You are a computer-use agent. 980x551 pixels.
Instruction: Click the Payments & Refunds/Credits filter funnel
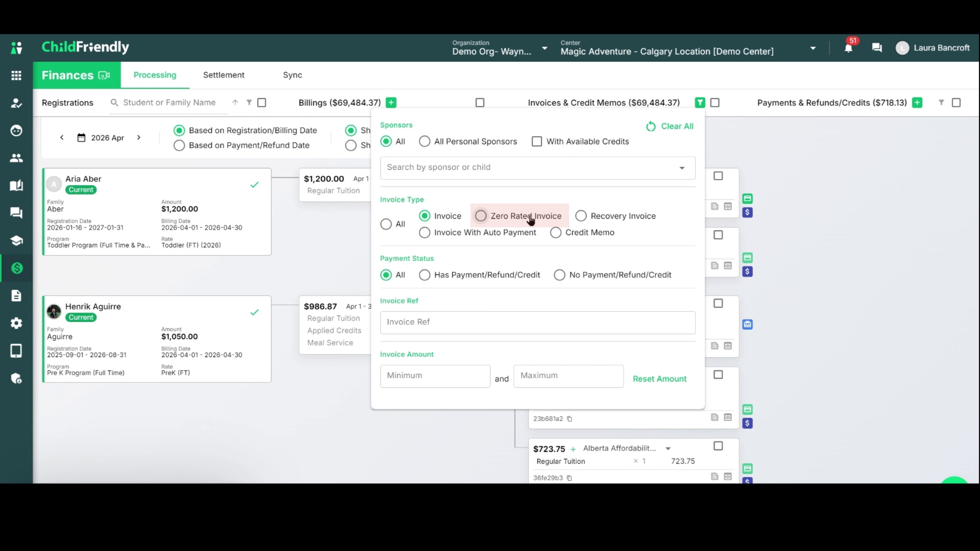[x=941, y=102]
